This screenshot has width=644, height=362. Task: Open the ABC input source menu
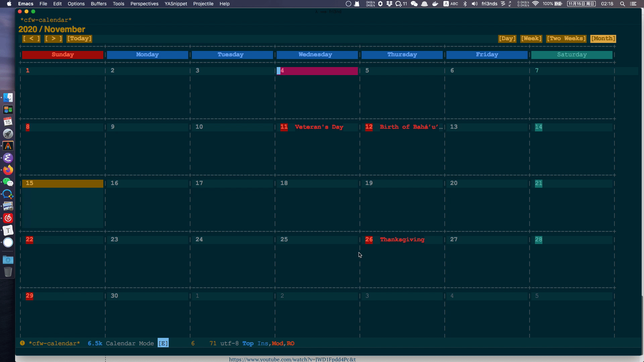tap(450, 4)
